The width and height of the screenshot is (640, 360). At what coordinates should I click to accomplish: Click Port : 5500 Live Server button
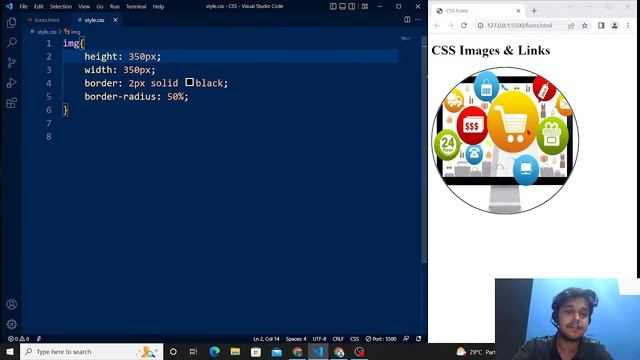[381, 339]
